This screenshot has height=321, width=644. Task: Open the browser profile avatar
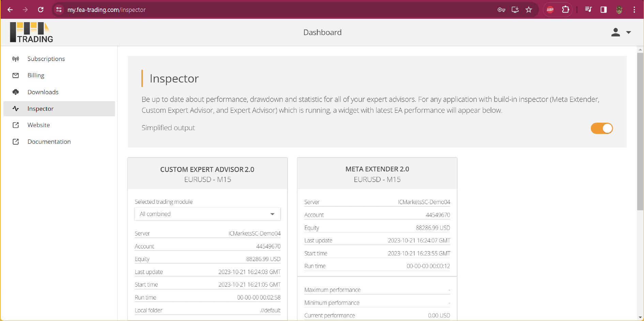[x=619, y=10]
